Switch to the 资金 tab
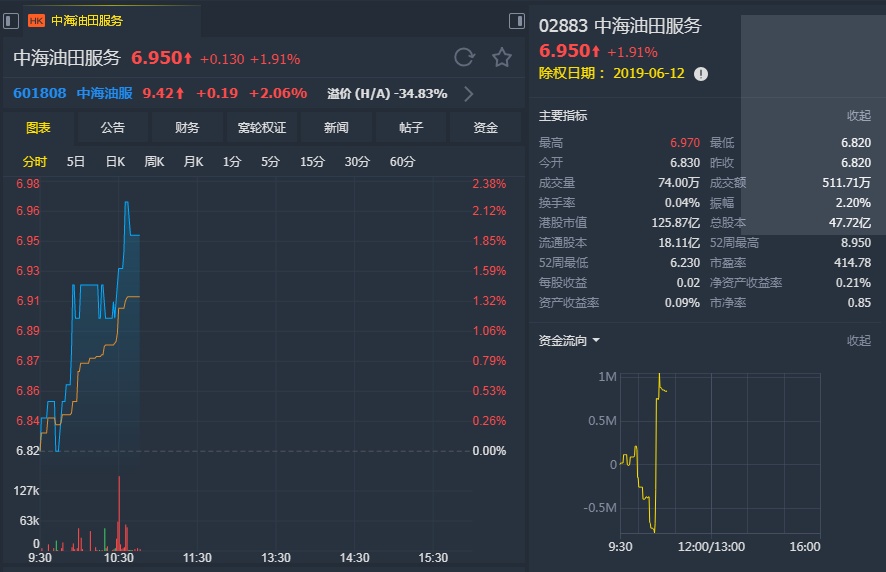 485,127
